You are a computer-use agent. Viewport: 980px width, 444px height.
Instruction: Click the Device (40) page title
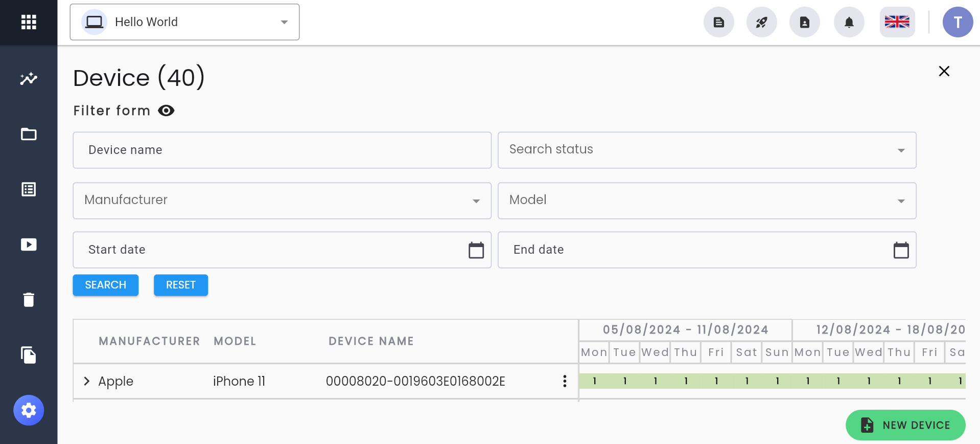(139, 78)
